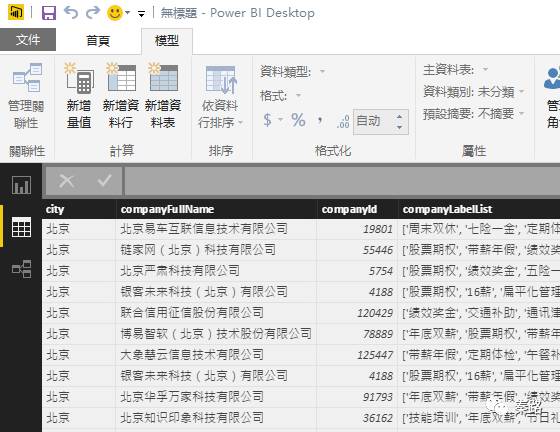
Task: Switch to Report view in sidebar
Action: pos(21,185)
